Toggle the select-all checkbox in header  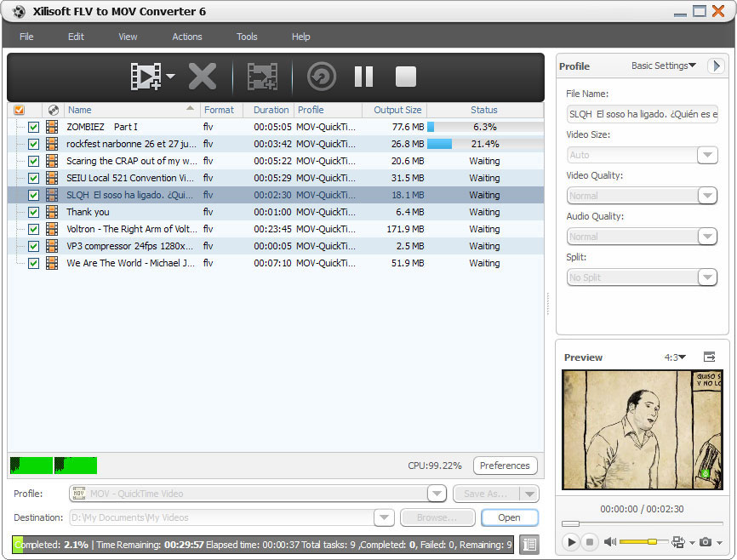pyautogui.click(x=20, y=110)
